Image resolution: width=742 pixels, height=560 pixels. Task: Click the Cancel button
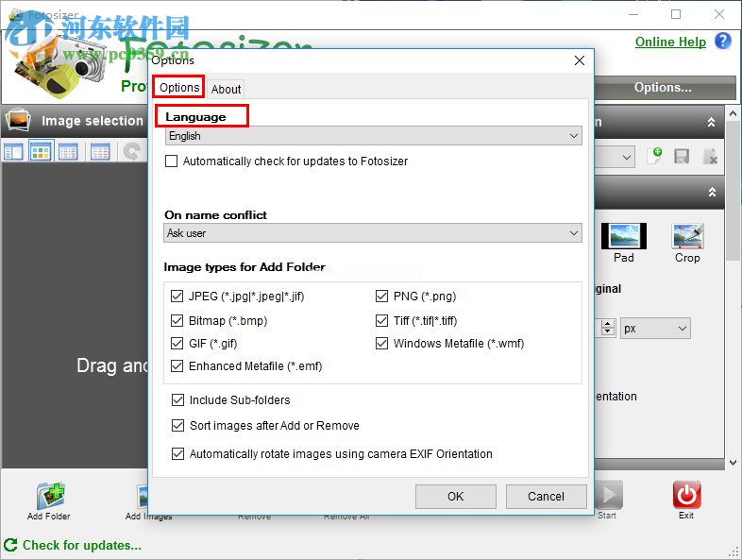click(546, 497)
